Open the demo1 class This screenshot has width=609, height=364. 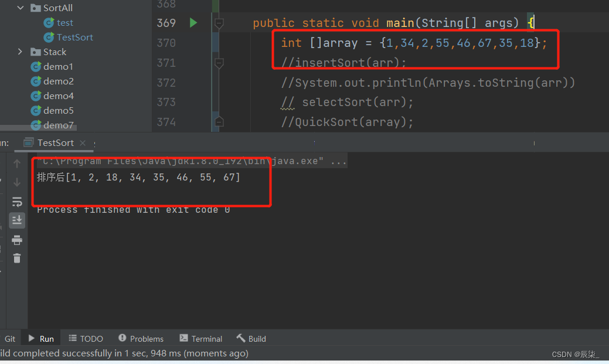(58, 66)
